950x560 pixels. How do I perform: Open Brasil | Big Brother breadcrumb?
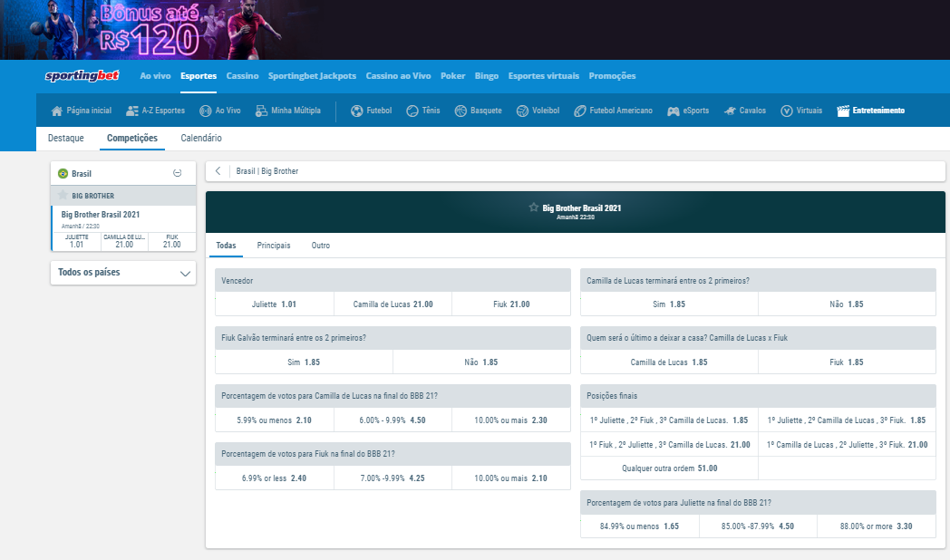pos(267,171)
